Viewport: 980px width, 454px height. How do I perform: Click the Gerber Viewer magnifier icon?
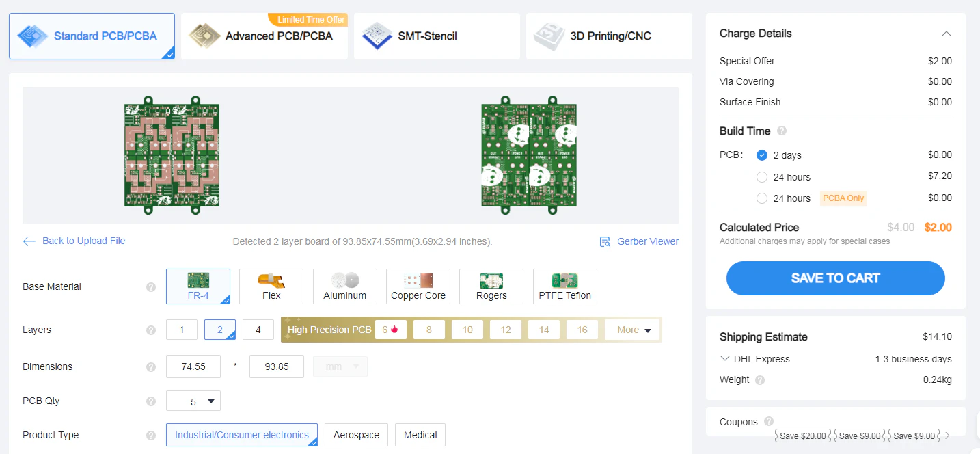pos(605,241)
